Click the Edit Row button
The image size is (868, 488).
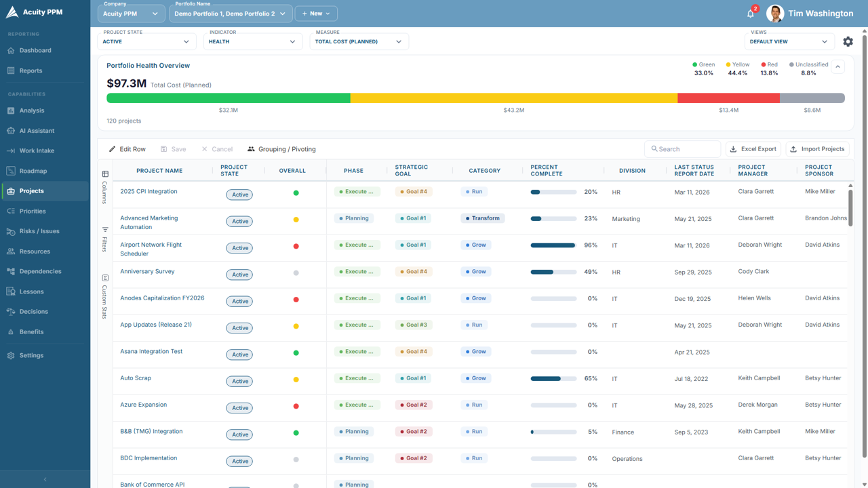tap(127, 149)
